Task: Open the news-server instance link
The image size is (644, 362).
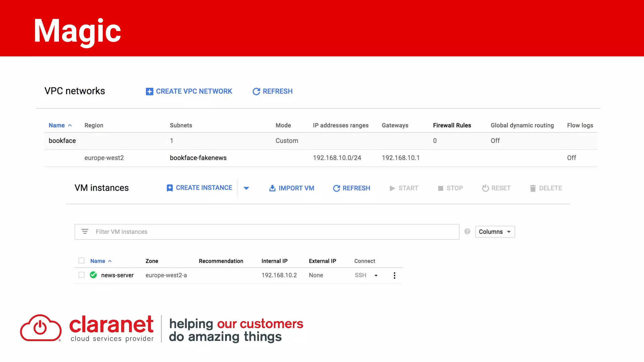Action: tap(117, 275)
